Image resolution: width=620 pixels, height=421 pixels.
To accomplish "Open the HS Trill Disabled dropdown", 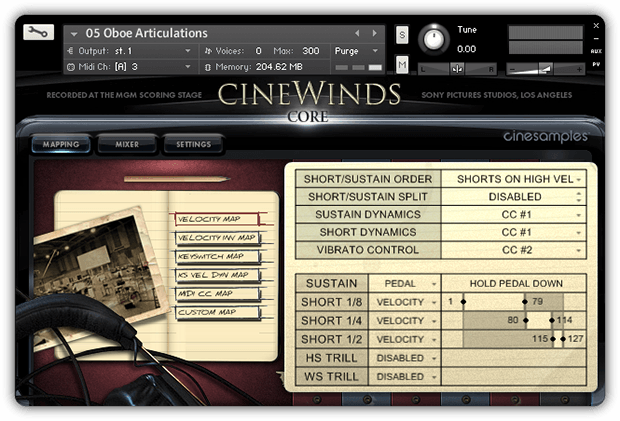I will 405,358.
